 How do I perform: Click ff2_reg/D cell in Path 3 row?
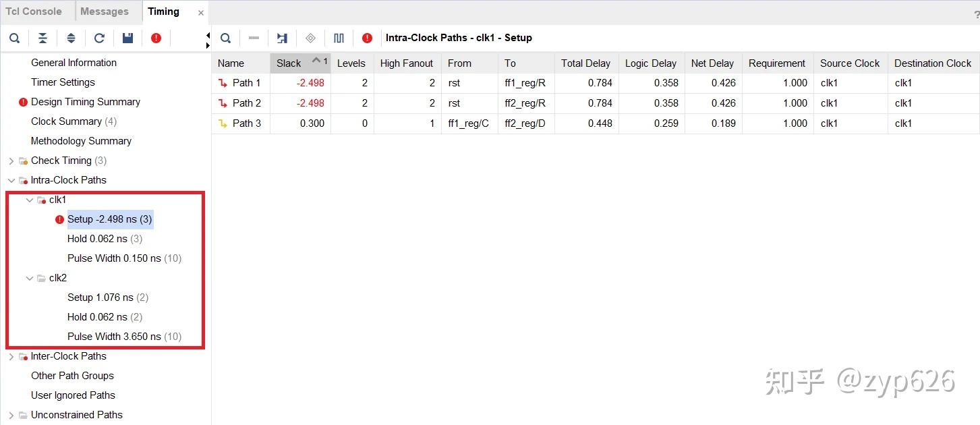coord(525,123)
